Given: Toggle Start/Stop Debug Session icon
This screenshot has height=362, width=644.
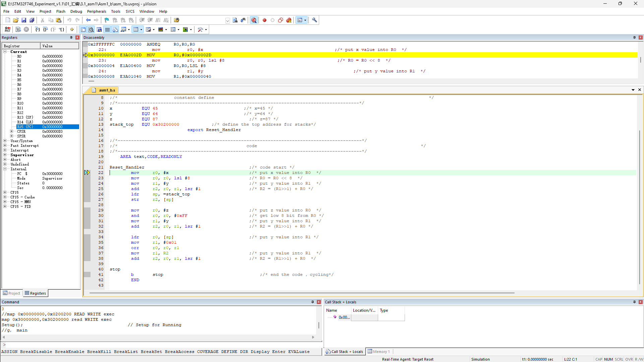Looking at the screenshot, I should click(x=254, y=20).
